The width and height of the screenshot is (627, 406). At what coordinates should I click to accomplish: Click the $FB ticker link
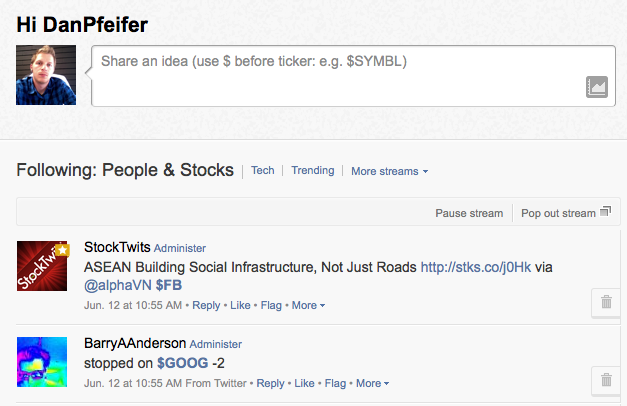(169, 285)
